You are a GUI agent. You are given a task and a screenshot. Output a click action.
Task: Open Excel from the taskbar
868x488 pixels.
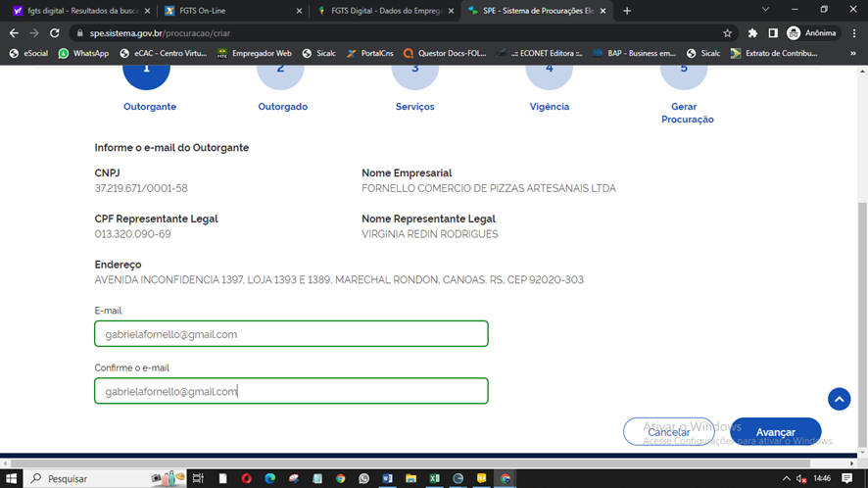[x=434, y=478]
